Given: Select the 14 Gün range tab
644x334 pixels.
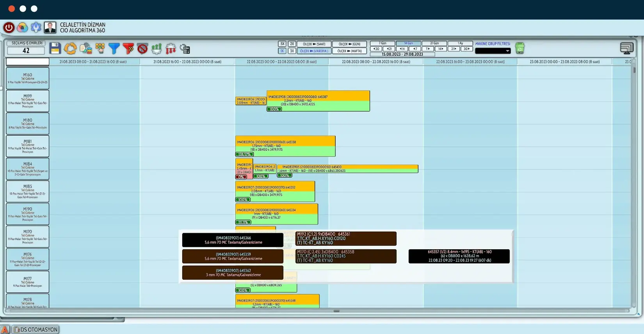Looking at the screenshot, I should tap(408, 43).
